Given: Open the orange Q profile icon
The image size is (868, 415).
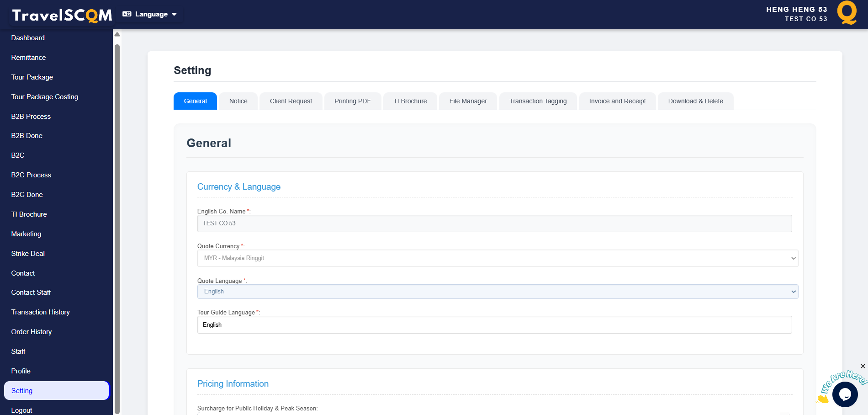Looking at the screenshot, I should click(x=847, y=13).
